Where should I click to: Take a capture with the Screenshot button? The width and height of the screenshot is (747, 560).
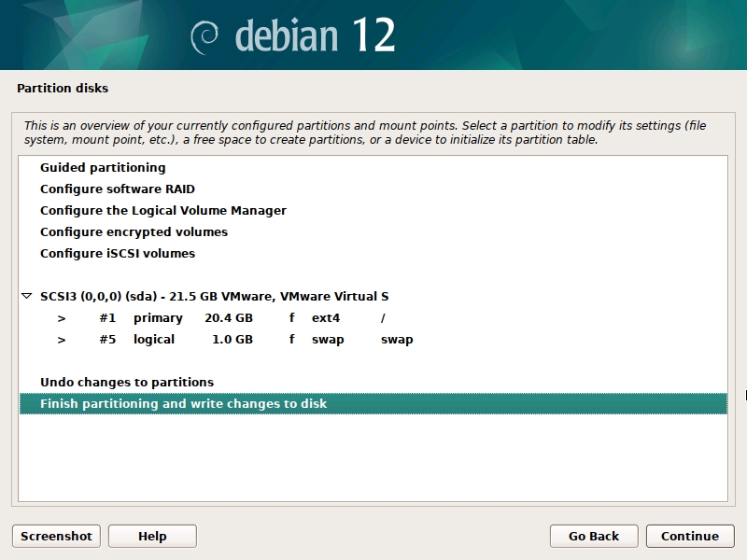tap(56, 536)
